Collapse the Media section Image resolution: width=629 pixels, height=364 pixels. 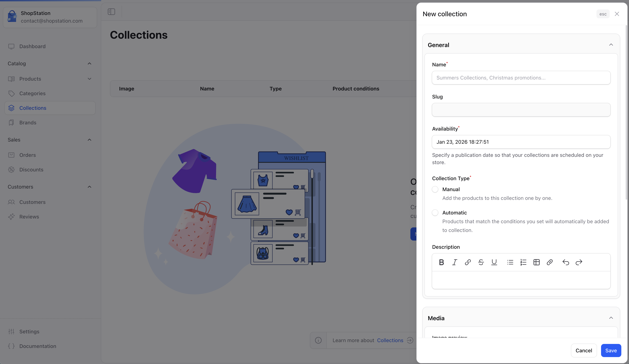[x=611, y=318]
